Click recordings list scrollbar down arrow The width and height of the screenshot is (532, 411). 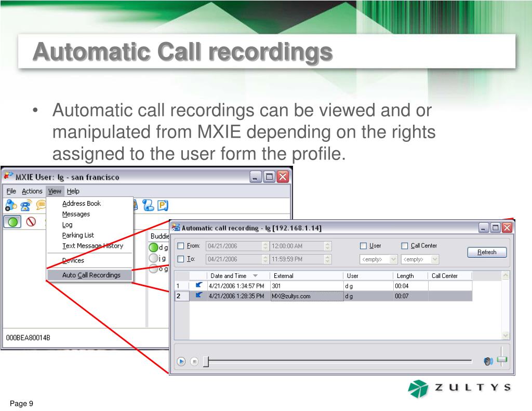pos(506,335)
